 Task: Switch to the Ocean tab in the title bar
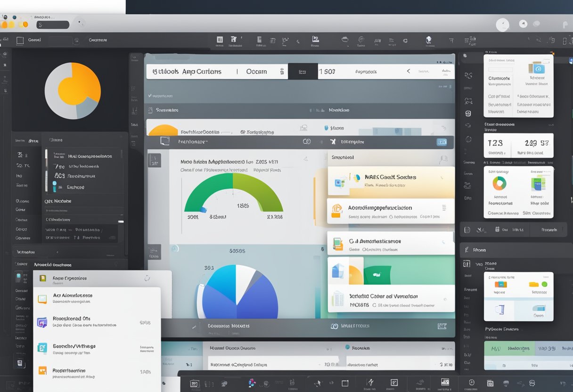256,72
